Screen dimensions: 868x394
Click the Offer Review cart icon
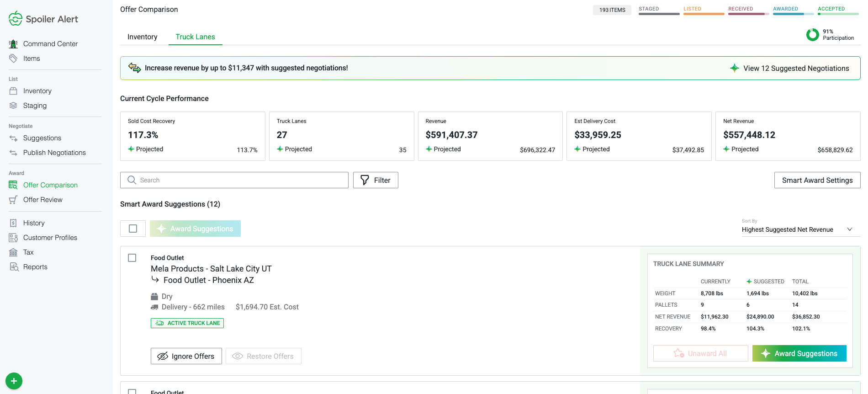pyautogui.click(x=13, y=200)
